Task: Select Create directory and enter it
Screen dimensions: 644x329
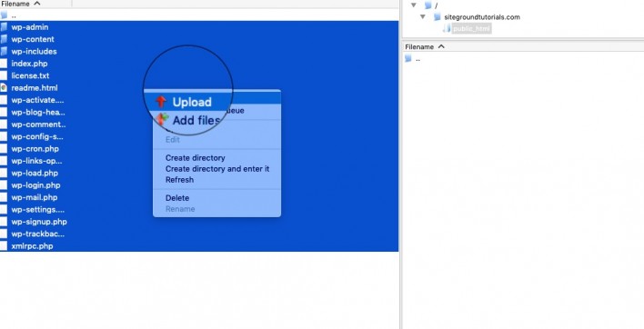Action: click(x=217, y=169)
